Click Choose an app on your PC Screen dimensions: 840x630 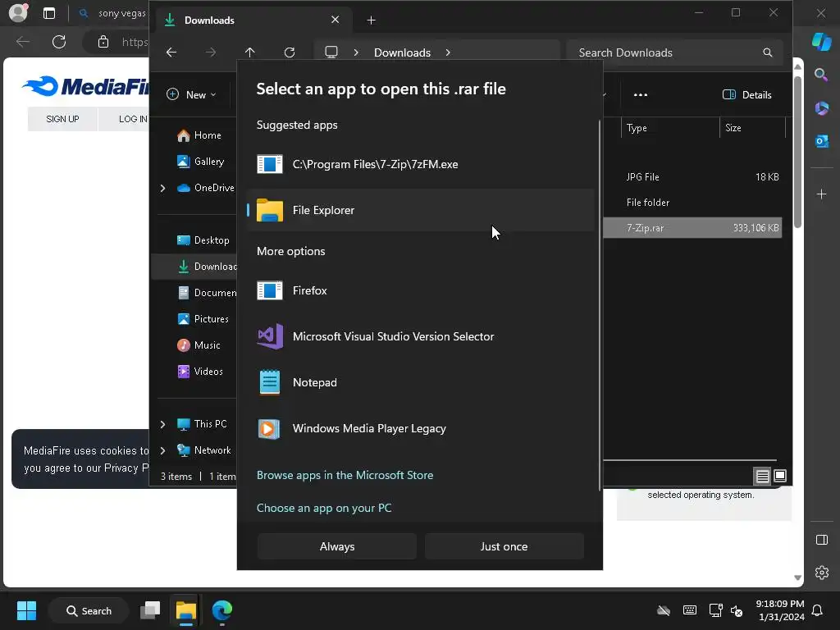[x=324, y=508]
